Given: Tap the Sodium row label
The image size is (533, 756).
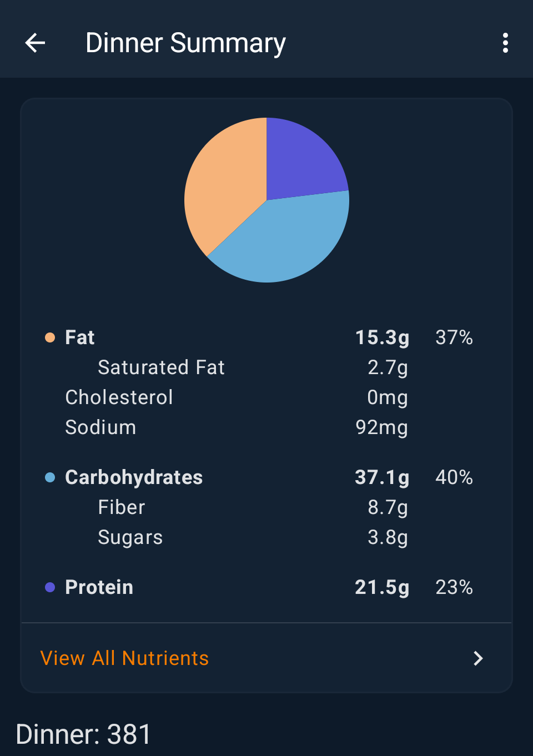Looking at the screenshot, I should tap(100, 427).
